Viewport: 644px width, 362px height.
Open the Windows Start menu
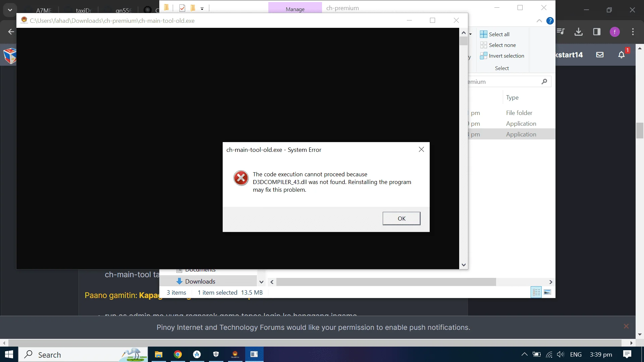click(9, 354)
